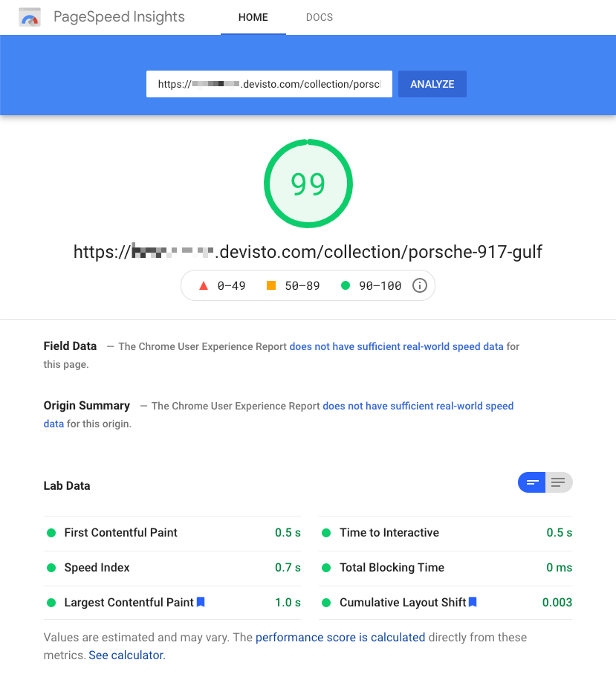Click the Origin Summary heading
This screenshot has width=616, height=680.
point(87,406)
